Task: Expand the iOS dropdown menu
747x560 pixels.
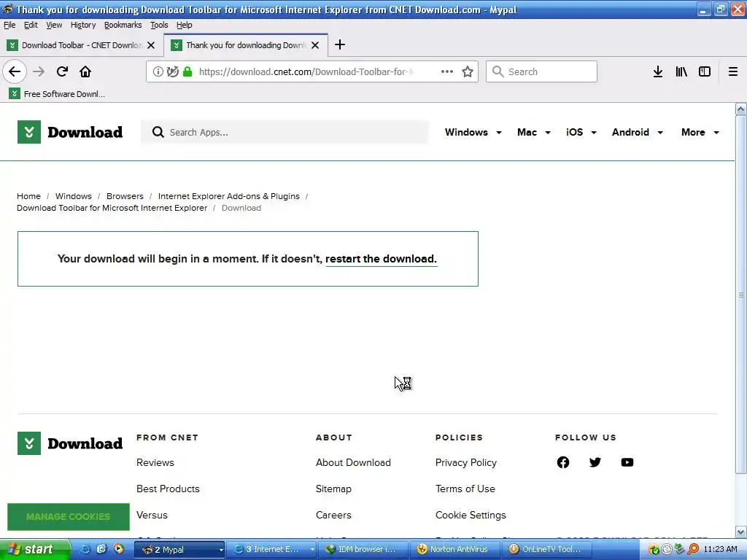Action: click(581, 133)
